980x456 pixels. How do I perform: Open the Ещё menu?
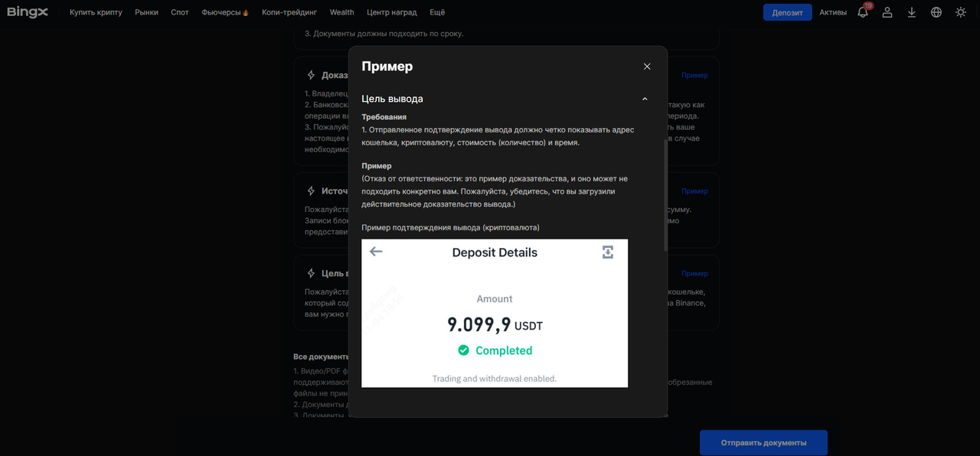tap(437, 12)
